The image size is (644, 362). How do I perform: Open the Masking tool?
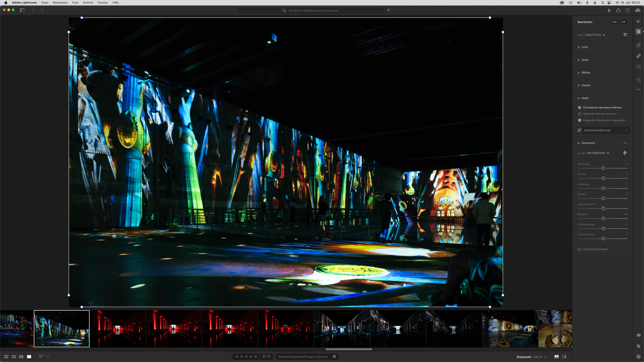point(639,67)
